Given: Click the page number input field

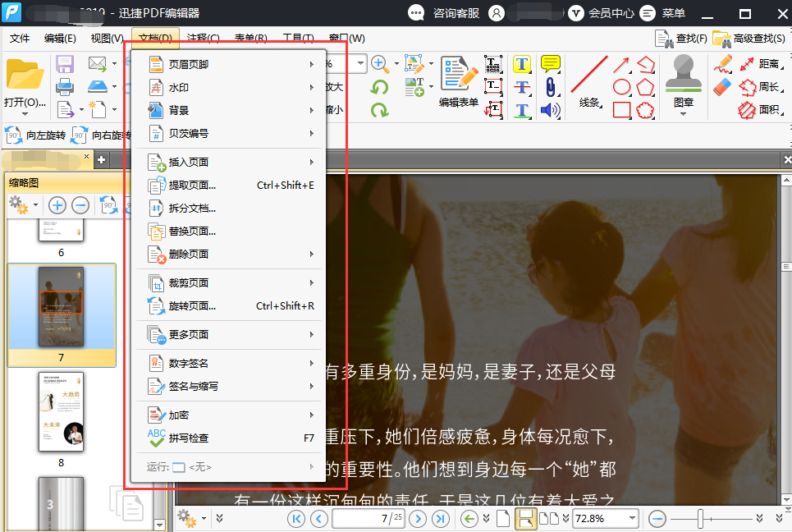Looking at the screenshot, I should pos(369,518).
